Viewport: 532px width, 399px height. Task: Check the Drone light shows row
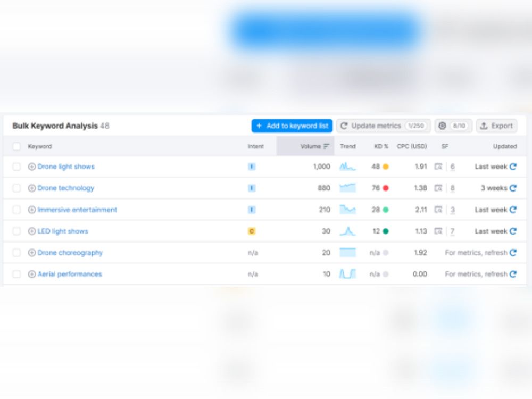coord(16,167)
